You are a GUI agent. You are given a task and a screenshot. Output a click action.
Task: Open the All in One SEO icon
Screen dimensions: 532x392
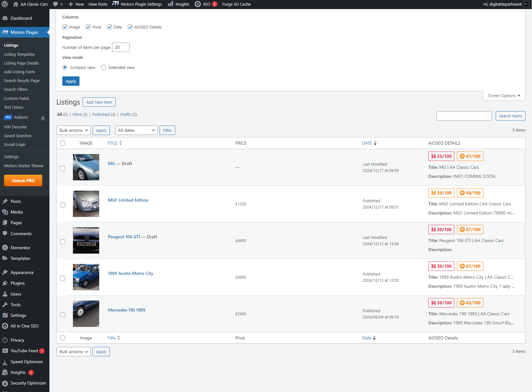[5, 326]
